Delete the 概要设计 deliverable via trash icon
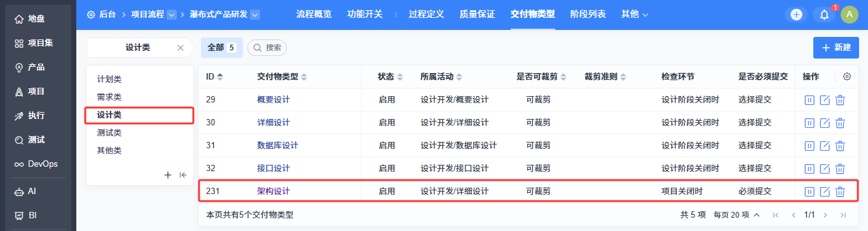Viewport: 868px width, 231px height. tap(840, 99)
